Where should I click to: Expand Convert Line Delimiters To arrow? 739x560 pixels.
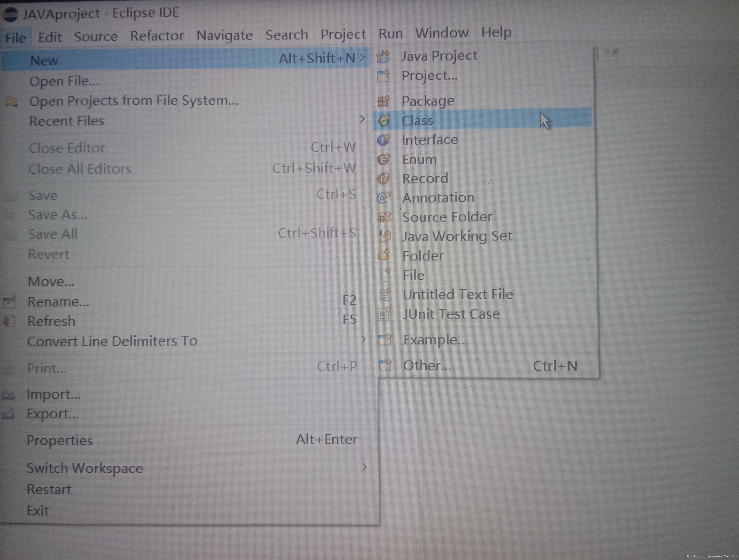(364, 340)
